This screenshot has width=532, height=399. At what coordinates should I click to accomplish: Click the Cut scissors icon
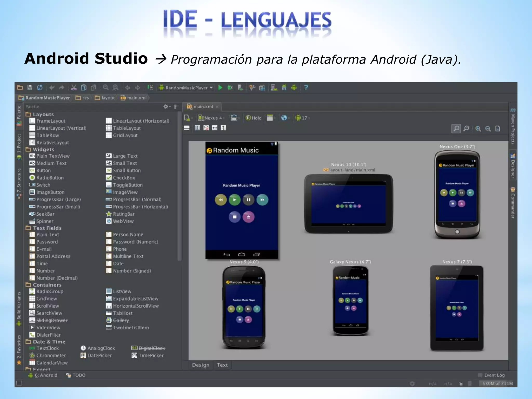(74, 88)
